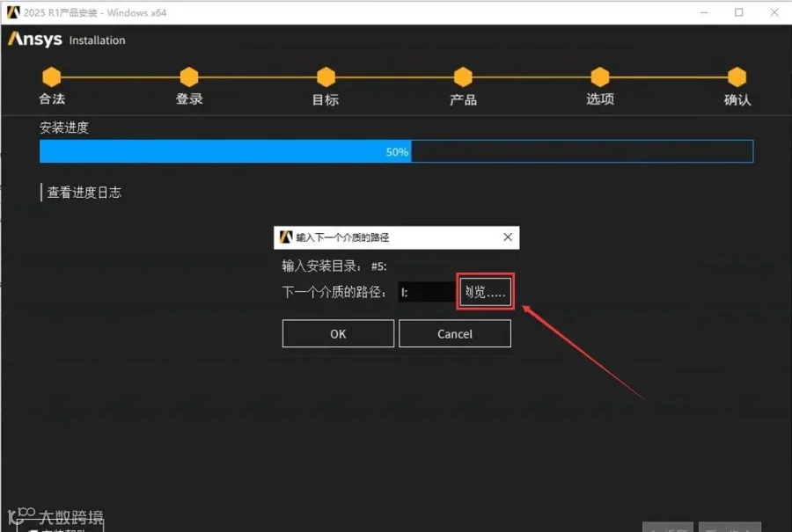Image resolution: width=792 pixels, height=532 pixels.
Task: Click the 安装进度 label
Action: tap(64, 128)
